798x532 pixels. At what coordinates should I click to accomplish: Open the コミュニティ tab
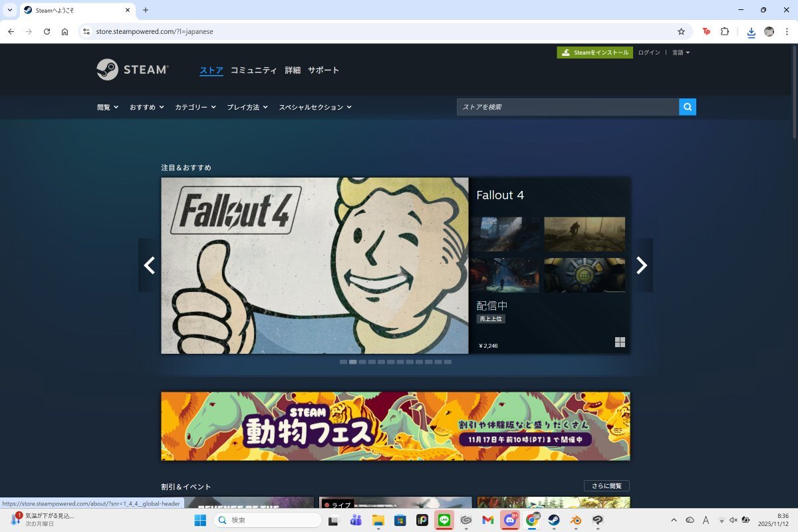point(253,70)
